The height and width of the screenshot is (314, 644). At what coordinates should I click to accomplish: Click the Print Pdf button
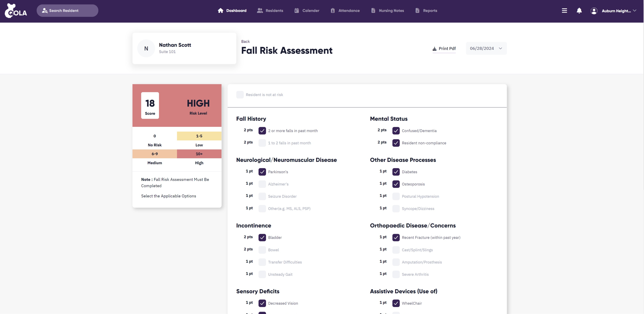click(444, 49)
